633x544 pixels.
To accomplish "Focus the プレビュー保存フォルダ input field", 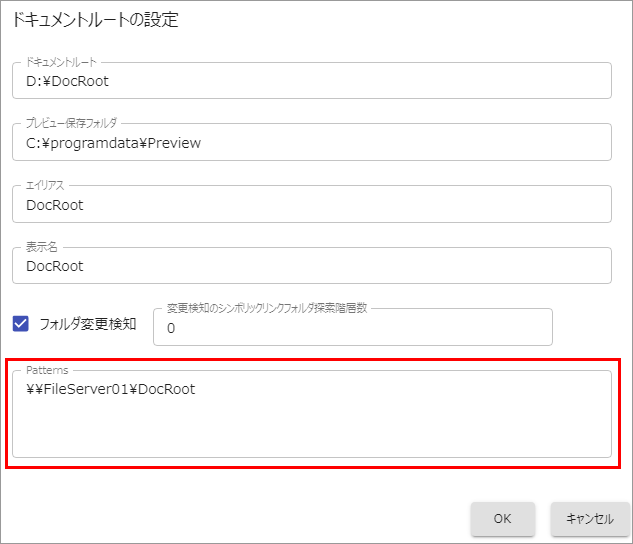I will click(x=400, y=143).
